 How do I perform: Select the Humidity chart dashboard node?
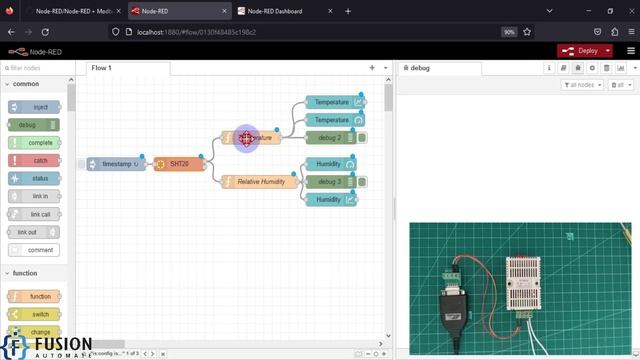coord(331,200)
